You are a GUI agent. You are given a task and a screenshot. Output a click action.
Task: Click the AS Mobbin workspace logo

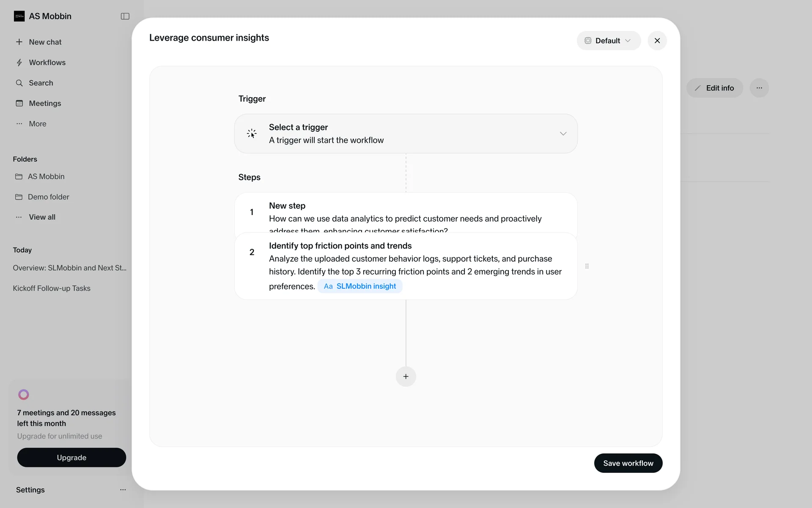[x=19, y=16]
